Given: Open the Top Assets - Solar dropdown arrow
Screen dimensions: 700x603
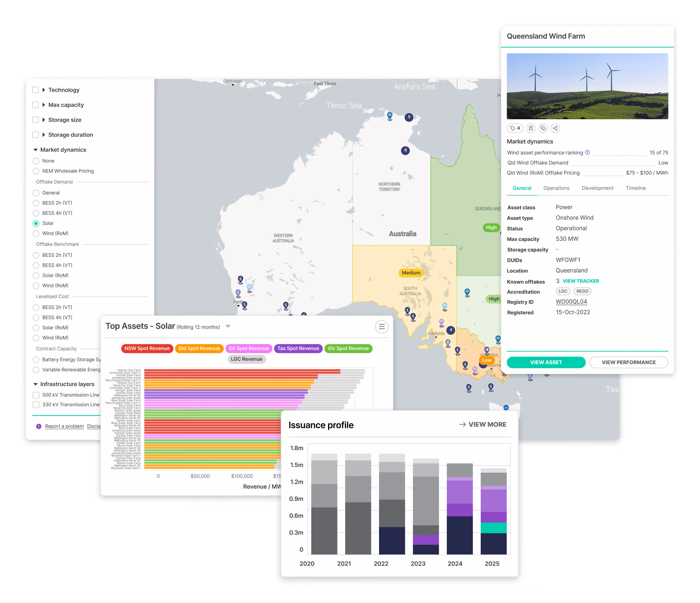Looking at the screenshot, I should [x=228, y=326].
